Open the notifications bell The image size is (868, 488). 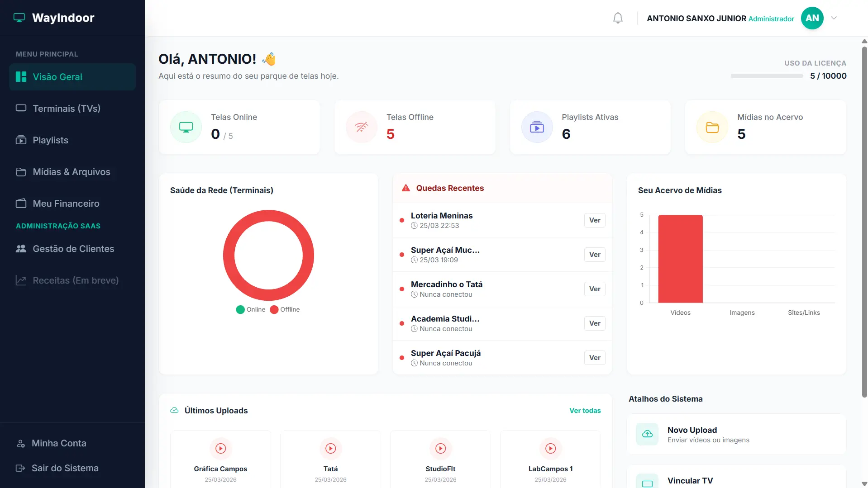(x=618, y=18)
